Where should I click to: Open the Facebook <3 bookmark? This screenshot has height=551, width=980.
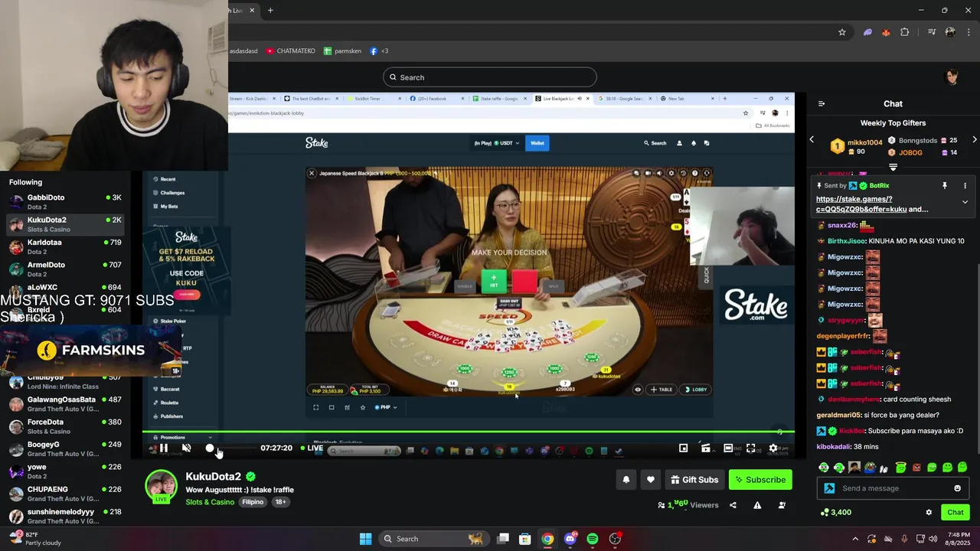(379, 51)
